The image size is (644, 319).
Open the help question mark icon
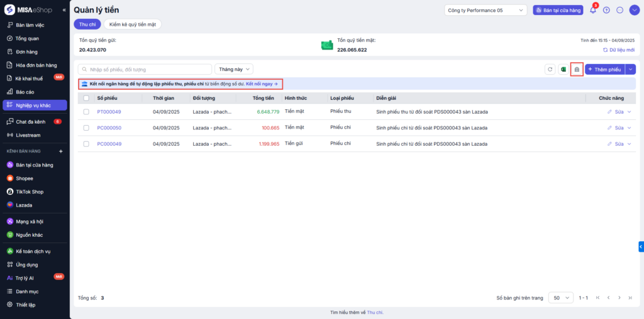606,10
